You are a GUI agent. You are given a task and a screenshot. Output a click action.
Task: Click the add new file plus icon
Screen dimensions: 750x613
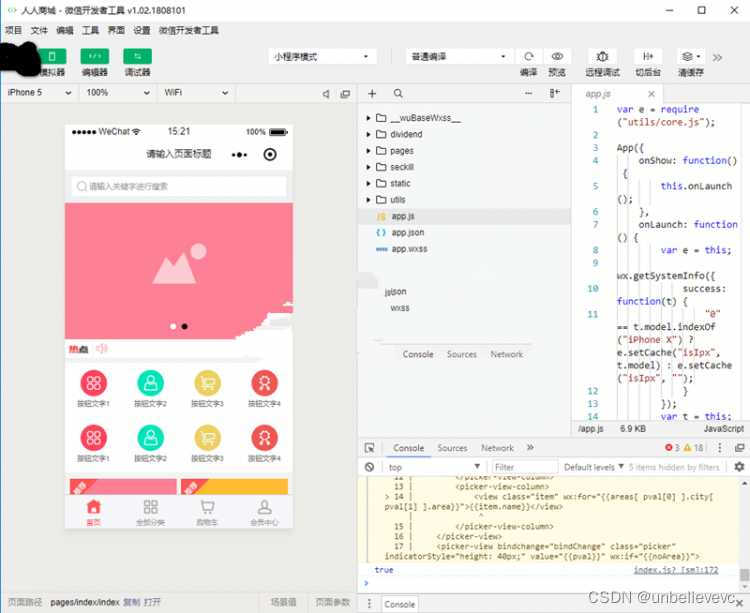[x=372, y=93]
